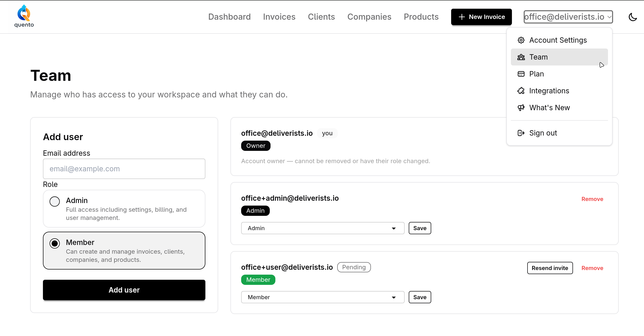Click the plus icon on New Invoice

[x=462, y=17]
